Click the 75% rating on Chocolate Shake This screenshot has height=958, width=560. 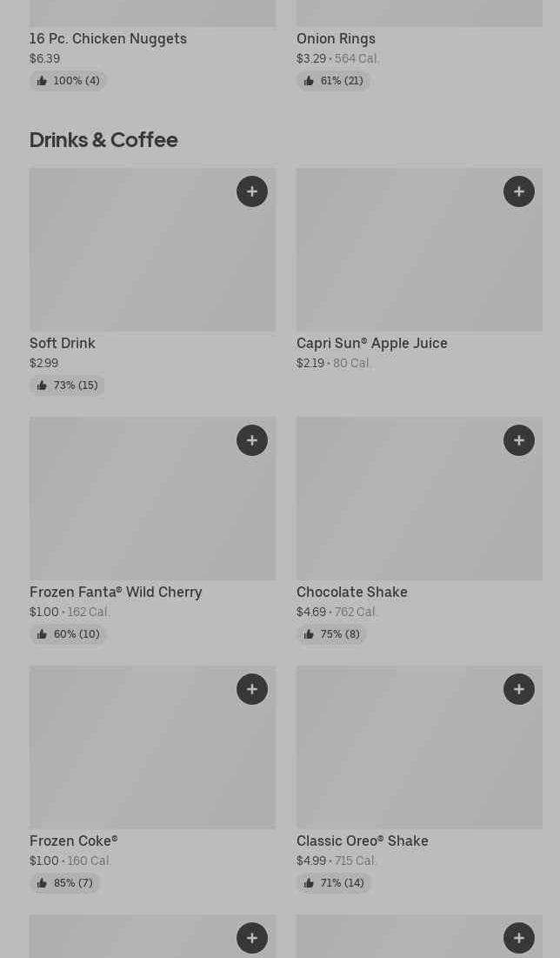(x=332, y=634)
